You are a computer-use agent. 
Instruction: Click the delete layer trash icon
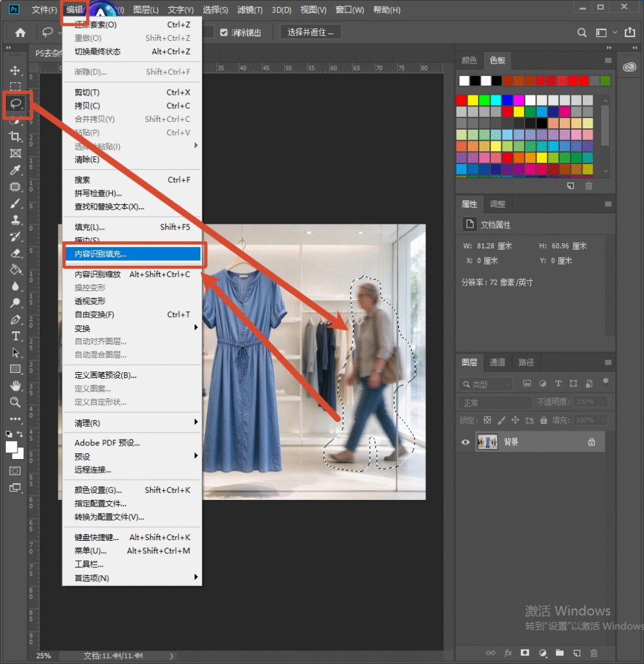(x=594, y=653)
